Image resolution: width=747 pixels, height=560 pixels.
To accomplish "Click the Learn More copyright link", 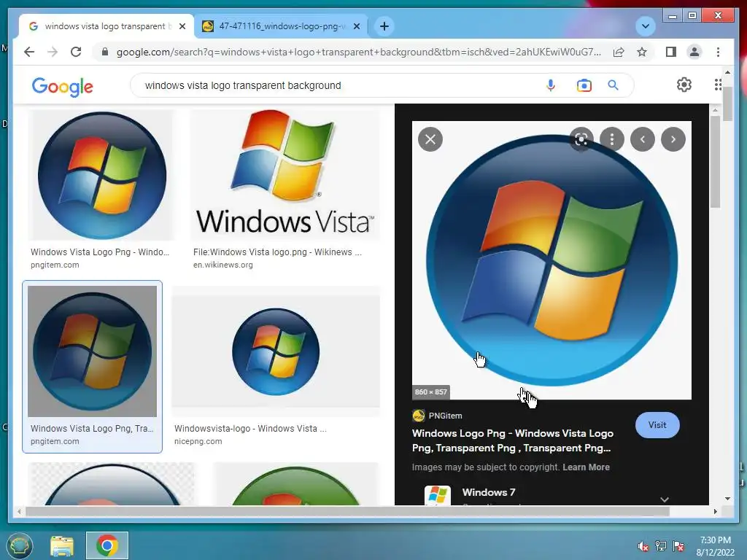I will pyautogui.click(x=586, y=467).
